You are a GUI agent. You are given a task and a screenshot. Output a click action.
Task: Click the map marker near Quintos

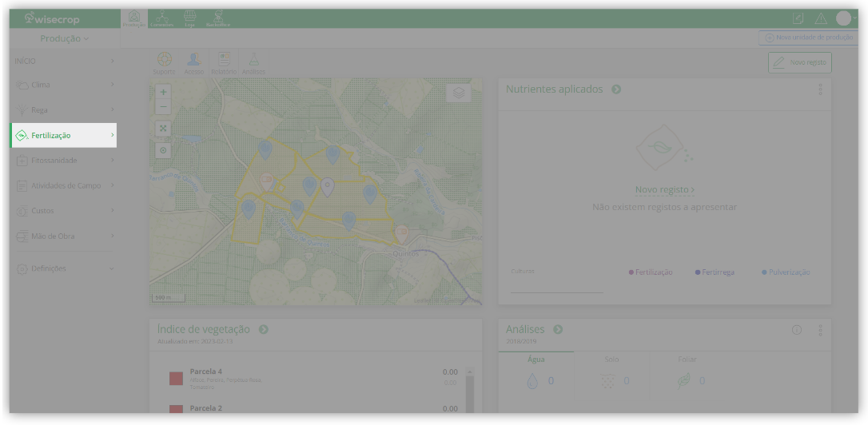point(401,233)
